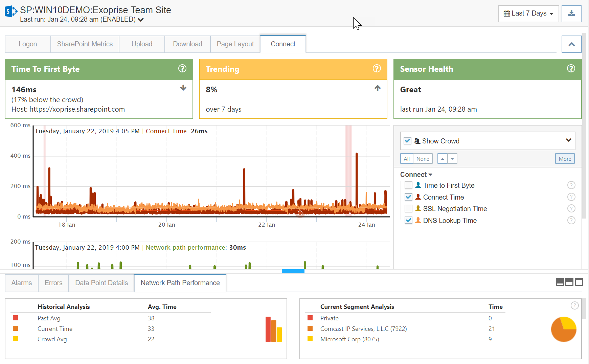Select the Network Path Performance tab
This screenshot has height=364, width=589.
(x=180, y=283)
